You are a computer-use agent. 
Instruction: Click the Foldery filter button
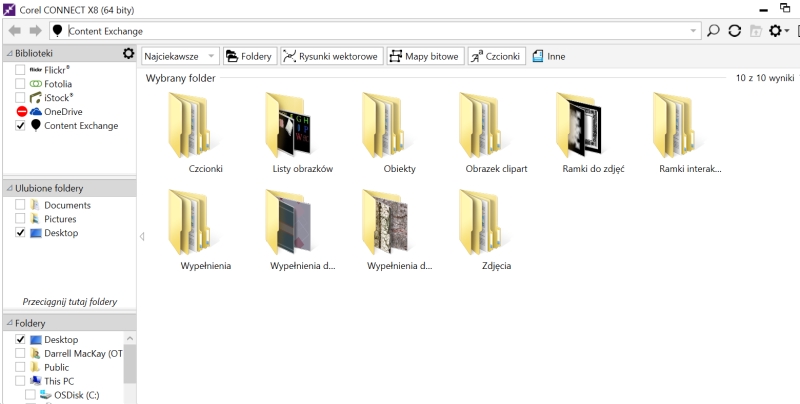point(249,56)
